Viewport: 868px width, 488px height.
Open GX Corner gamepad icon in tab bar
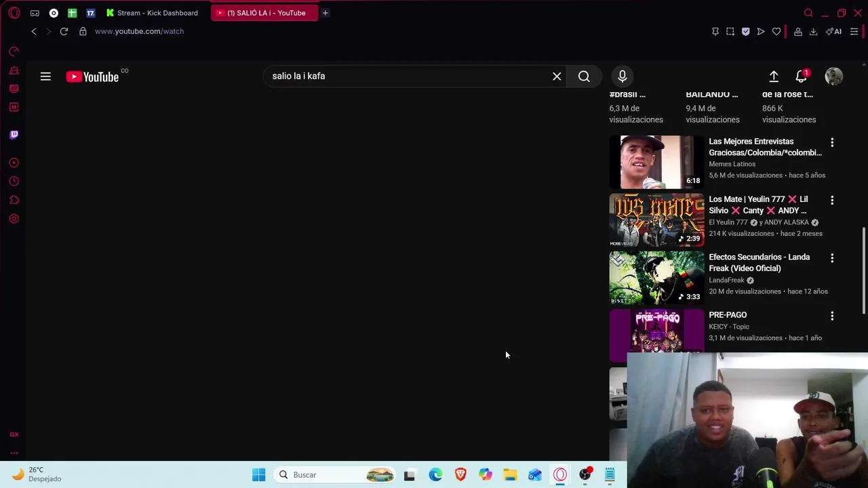pyautogui.click(x=35, y=13)
